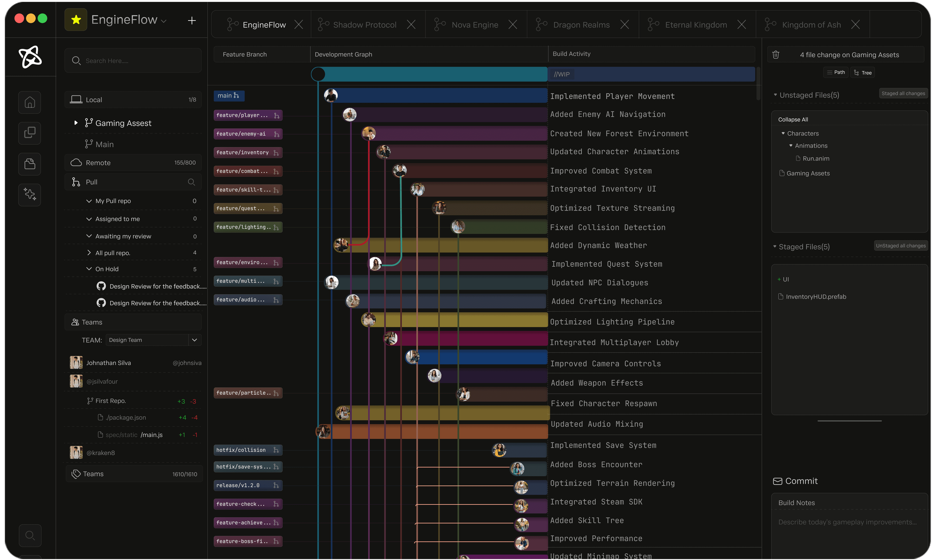This screenshot has height=560, width=933.
Task: Select the Main branch item
Action: [x=99, y=144]
